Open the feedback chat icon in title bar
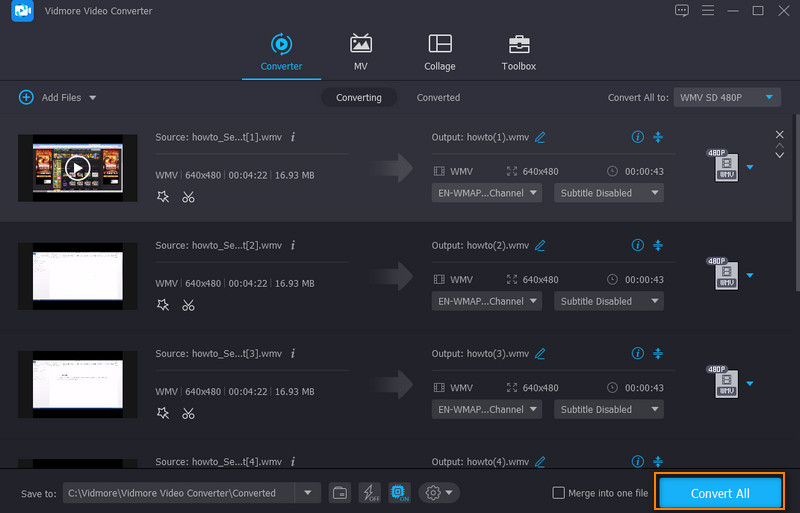 pos(682,10)
